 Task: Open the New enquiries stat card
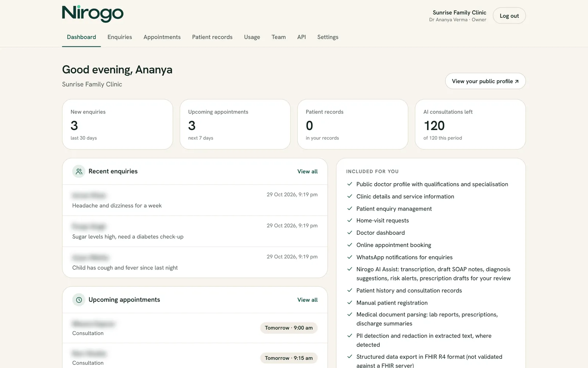point(118,124)
